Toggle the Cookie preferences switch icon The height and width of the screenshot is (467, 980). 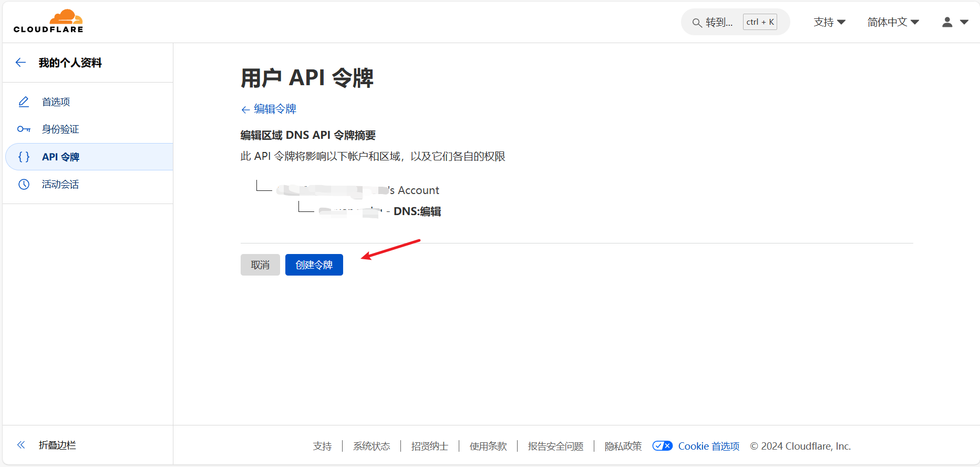click(662, 446)
